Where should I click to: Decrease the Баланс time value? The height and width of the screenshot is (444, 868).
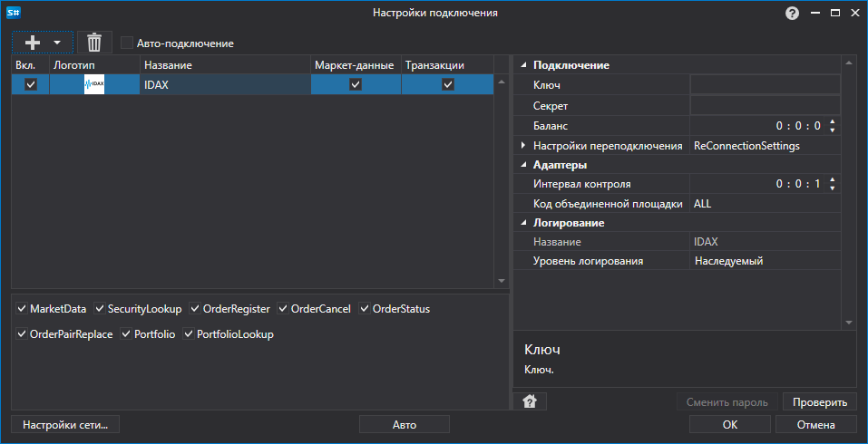tap(832, 130)
